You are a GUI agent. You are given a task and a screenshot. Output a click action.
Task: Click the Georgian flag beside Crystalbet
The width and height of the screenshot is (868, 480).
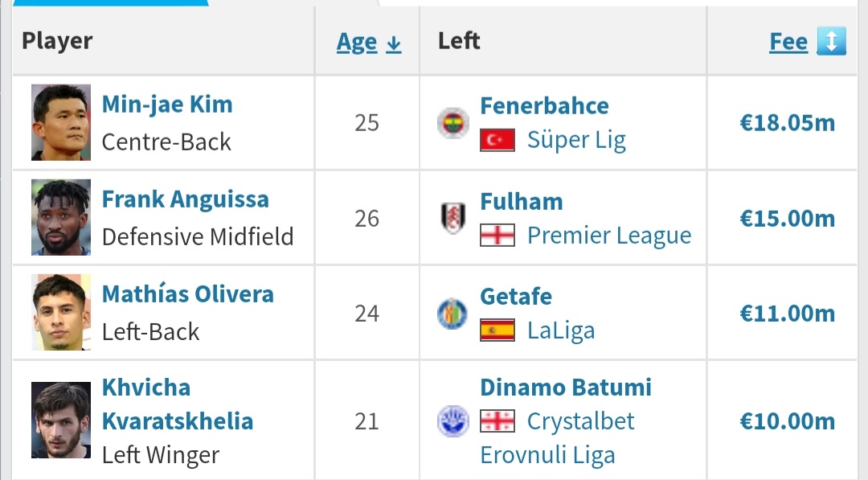tap(497, 421)
